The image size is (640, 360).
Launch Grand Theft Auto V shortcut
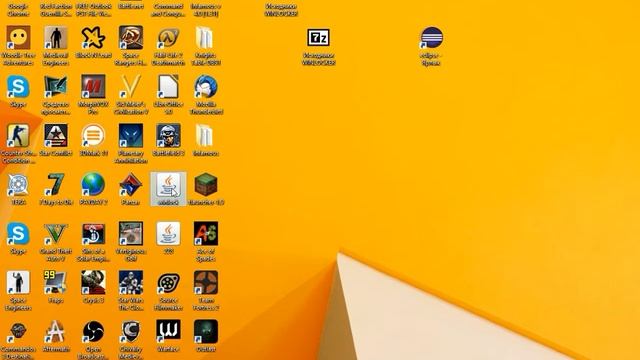pyautogui.click(x=56, y=233)
